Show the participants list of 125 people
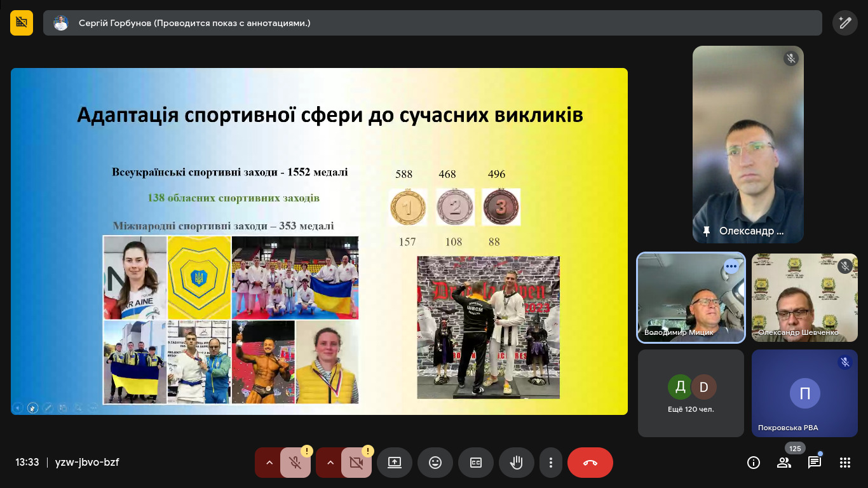The width and height of the screenshot is (868, 488). pyautogui.click(x=784, y=463)
